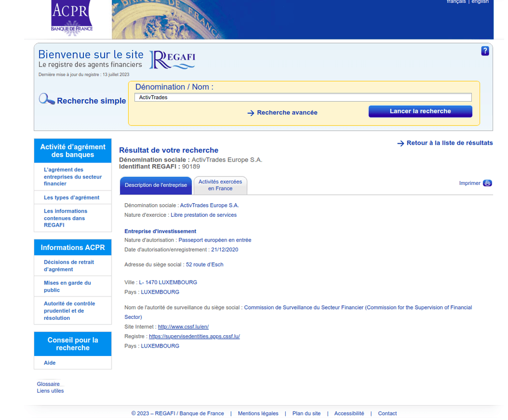508x420 pixels.
Task: Click the printer icon next to Imprimer
Action: coord(488,183)
